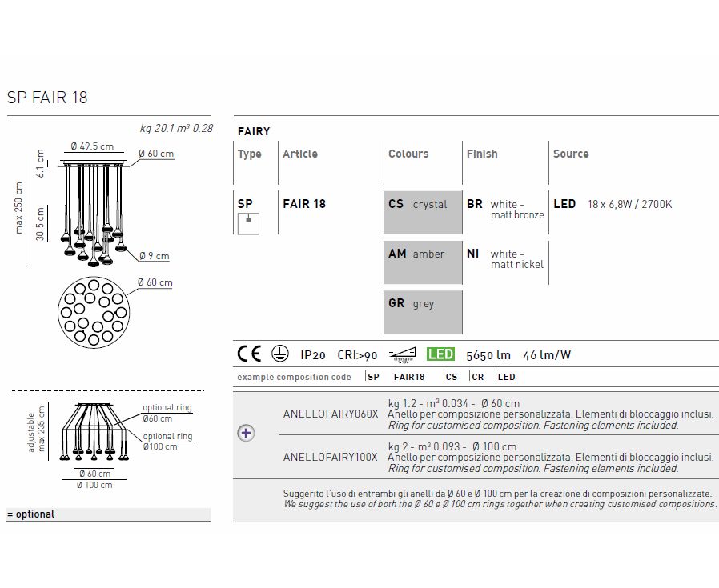Image resolution: width=719 pixels, height=588 pixels.
Task: Select the CS crystal colour swatch
Action: [x=423, y=213]
